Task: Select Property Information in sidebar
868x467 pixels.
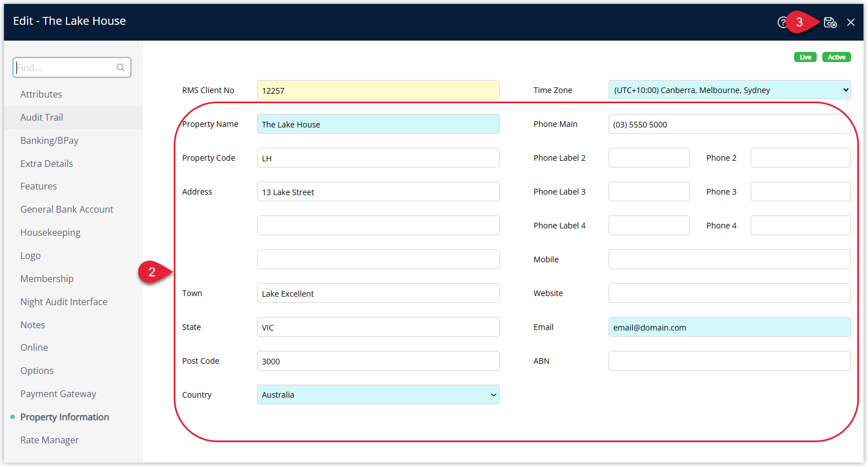Action: [65, 417]
